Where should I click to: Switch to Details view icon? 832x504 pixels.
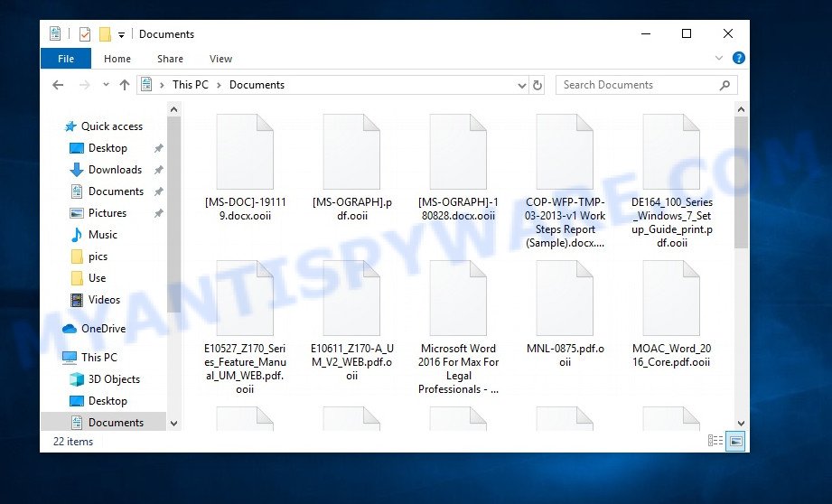(715, 441)
